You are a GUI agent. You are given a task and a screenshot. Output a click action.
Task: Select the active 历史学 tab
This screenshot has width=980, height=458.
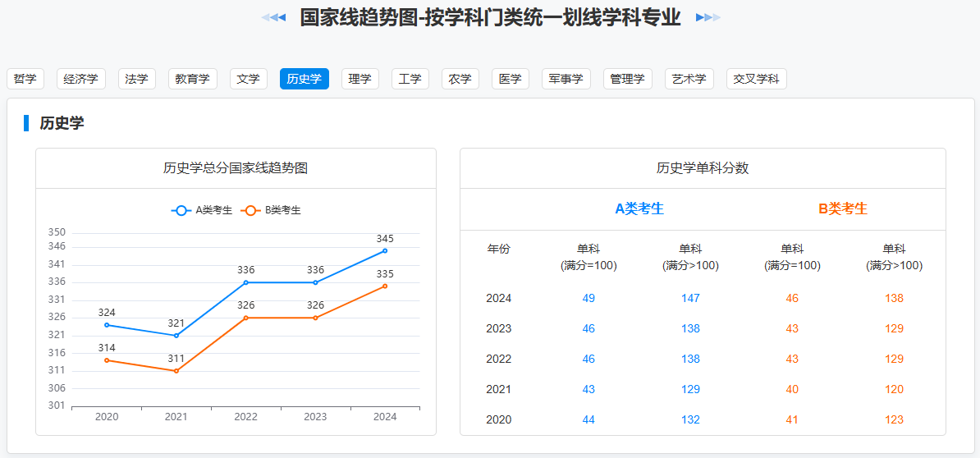point(305,79)
